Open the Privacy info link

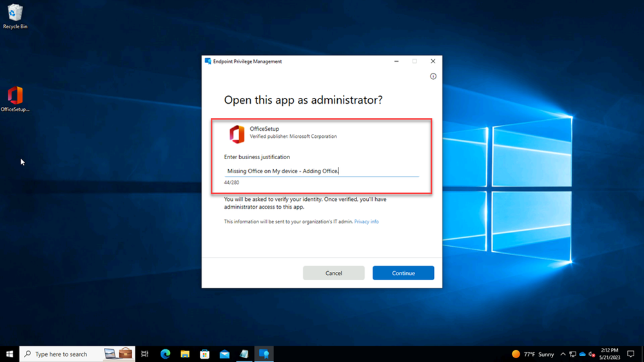click(x=366, y=222)
